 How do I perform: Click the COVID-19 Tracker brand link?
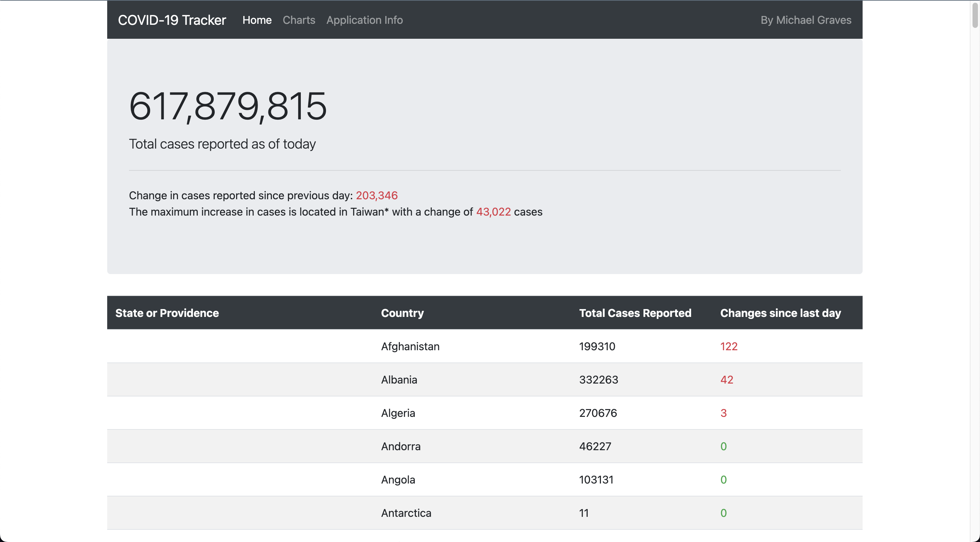(x=171, y=20)
